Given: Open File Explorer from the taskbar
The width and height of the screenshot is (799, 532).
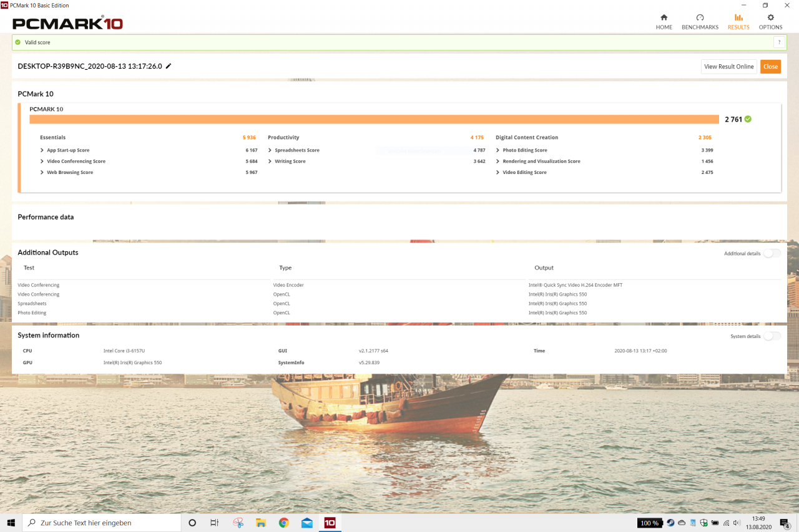Looking at the screenshot, I should coord(261,523).
